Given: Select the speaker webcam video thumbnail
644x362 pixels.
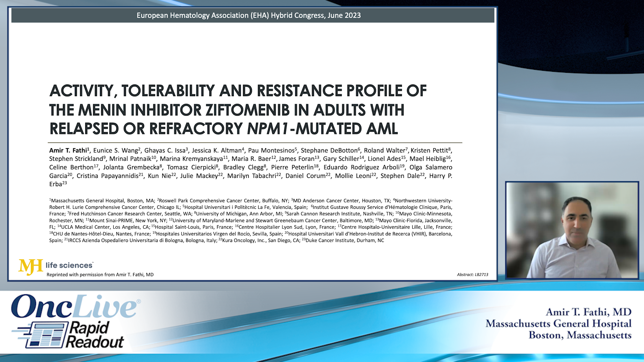Looking at the screenshot, I should [572, 230].
